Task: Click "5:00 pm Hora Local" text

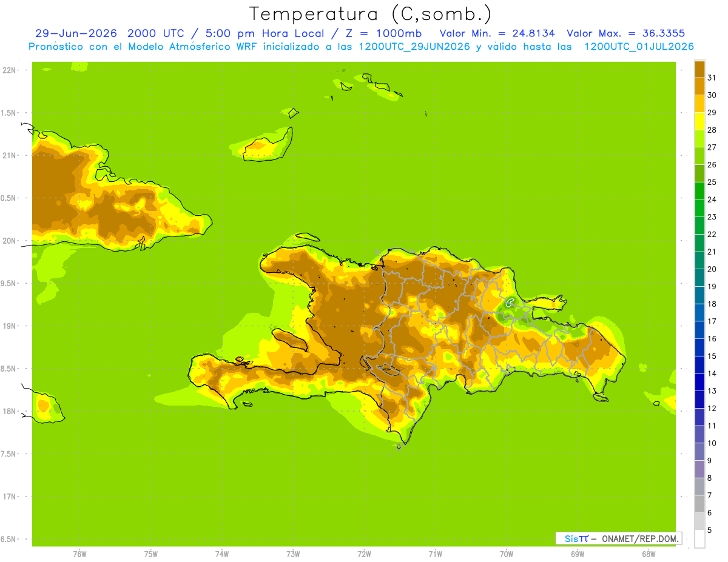Action: pyautogui.click(x=265, y=33)
